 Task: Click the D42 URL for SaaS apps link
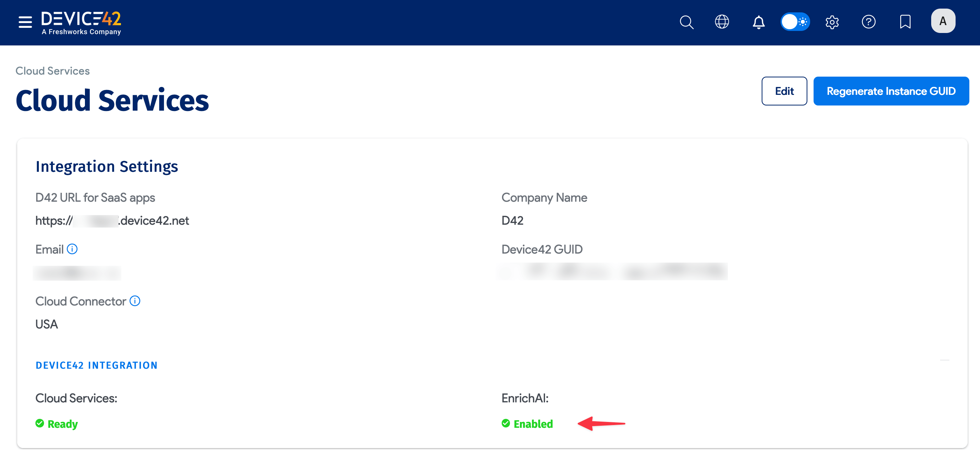pyautogui.click(x=112, y=221)
